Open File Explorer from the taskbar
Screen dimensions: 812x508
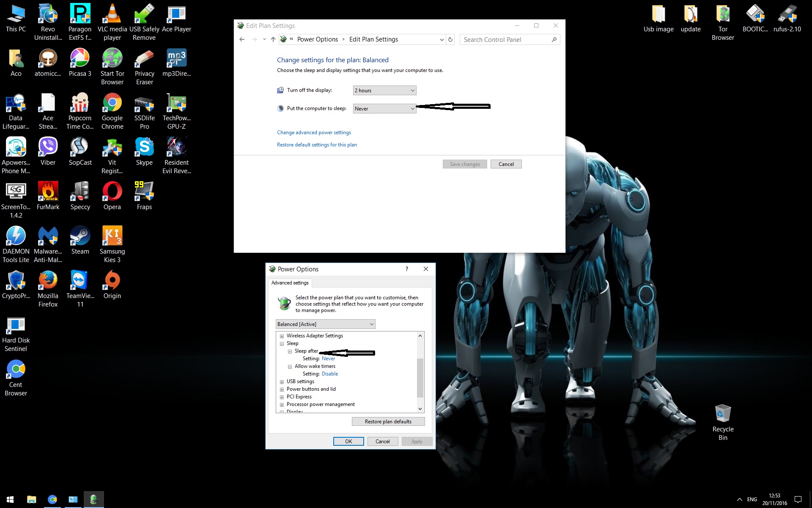coord(31,500)
